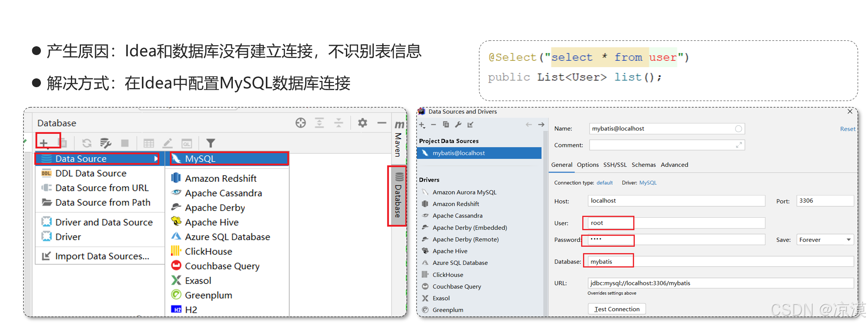This screenshot has width=868, height=324.
Task: Open the Save dropdown showing Forever
Action: (825, 240)
